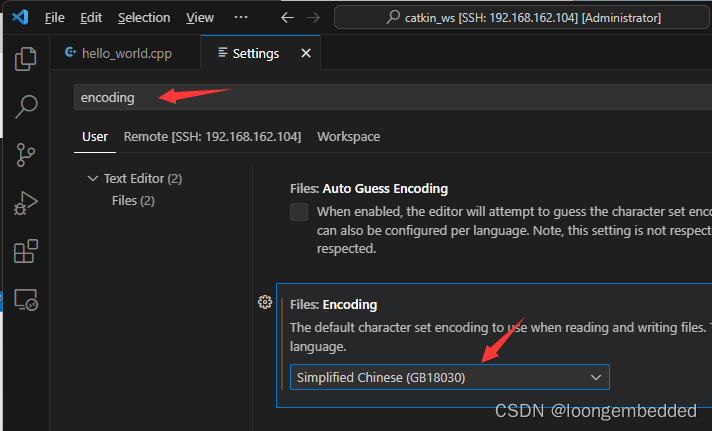Click the Files: Auto Guess Encoding title
The height and width of the screenshot is (431, 712).
tap(369, 188)
